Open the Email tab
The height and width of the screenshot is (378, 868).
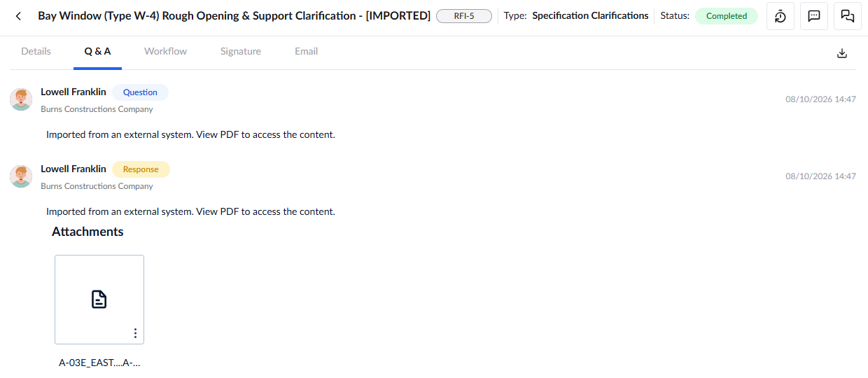coord(306,51)
